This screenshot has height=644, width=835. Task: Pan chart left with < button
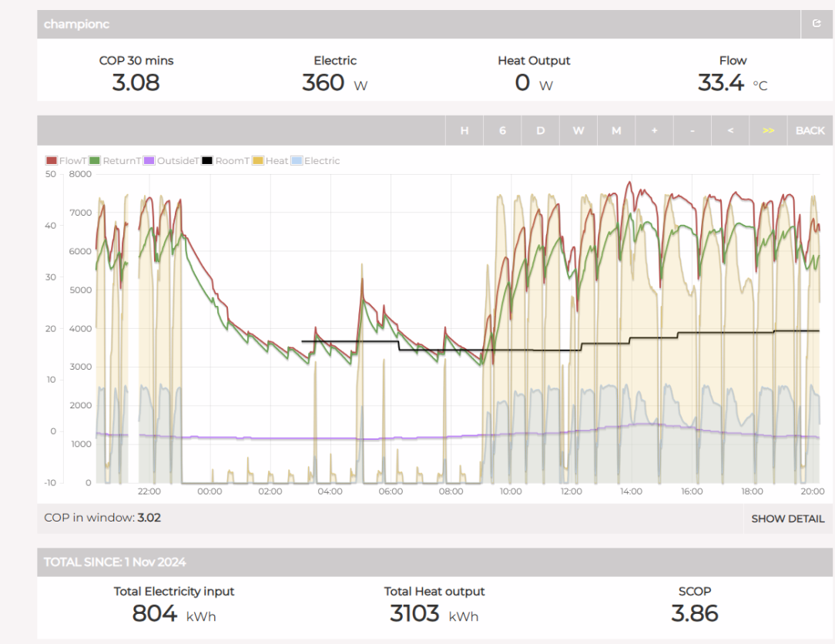(730, 130)
